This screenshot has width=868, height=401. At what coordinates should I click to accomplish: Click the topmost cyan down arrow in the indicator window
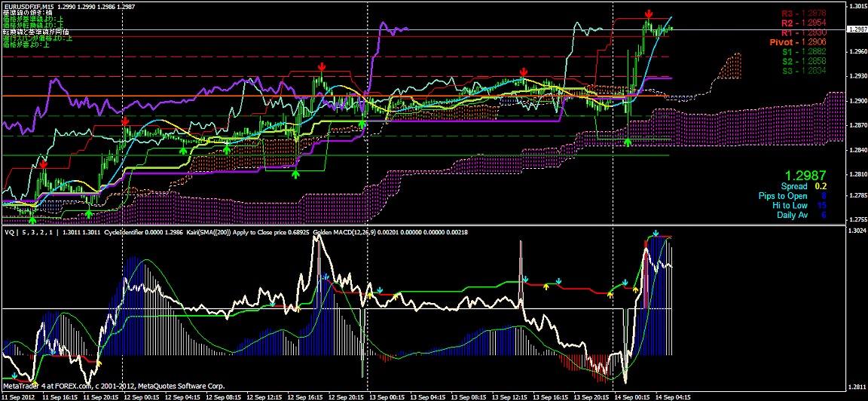coord(656,234)
